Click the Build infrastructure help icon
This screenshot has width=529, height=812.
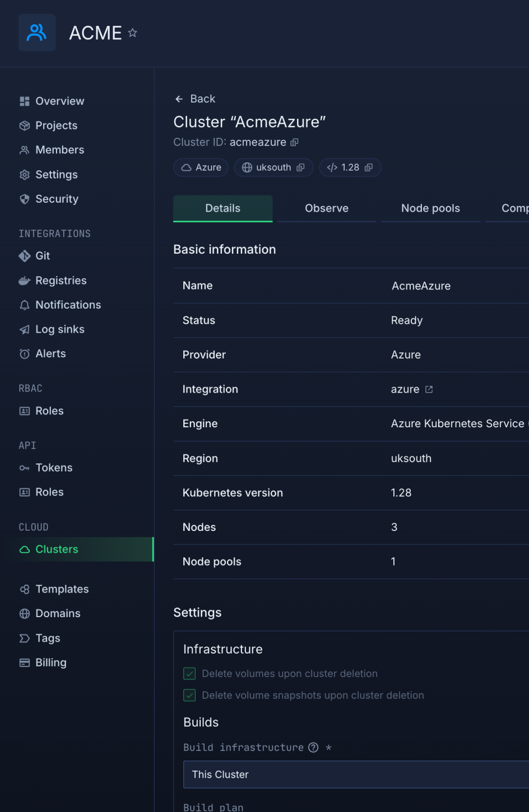point(313,748)
